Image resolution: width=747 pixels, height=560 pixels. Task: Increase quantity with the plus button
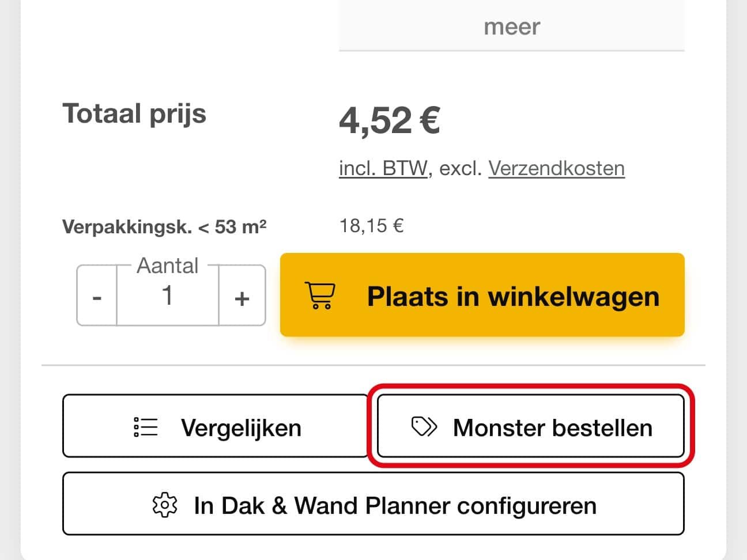point(242,297)
